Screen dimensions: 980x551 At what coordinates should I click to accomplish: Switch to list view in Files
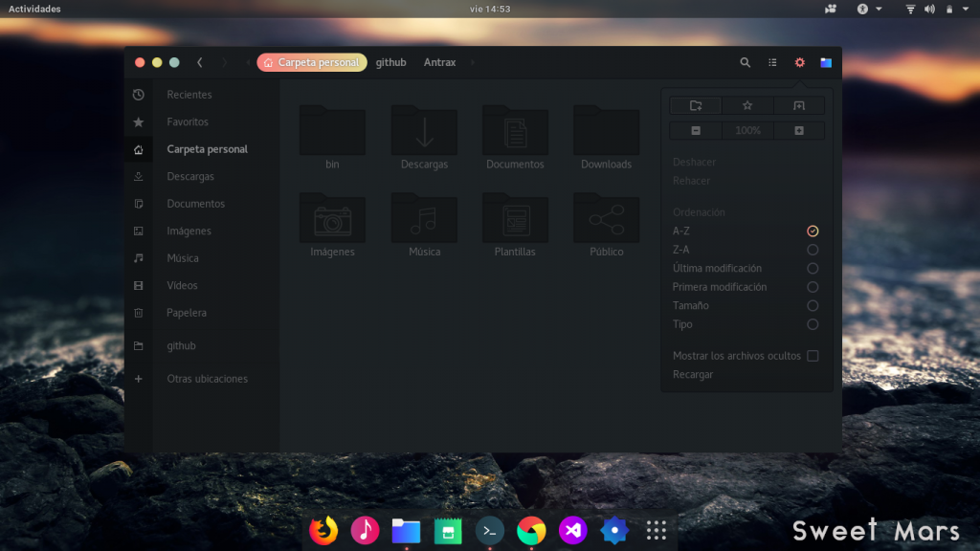772,62
